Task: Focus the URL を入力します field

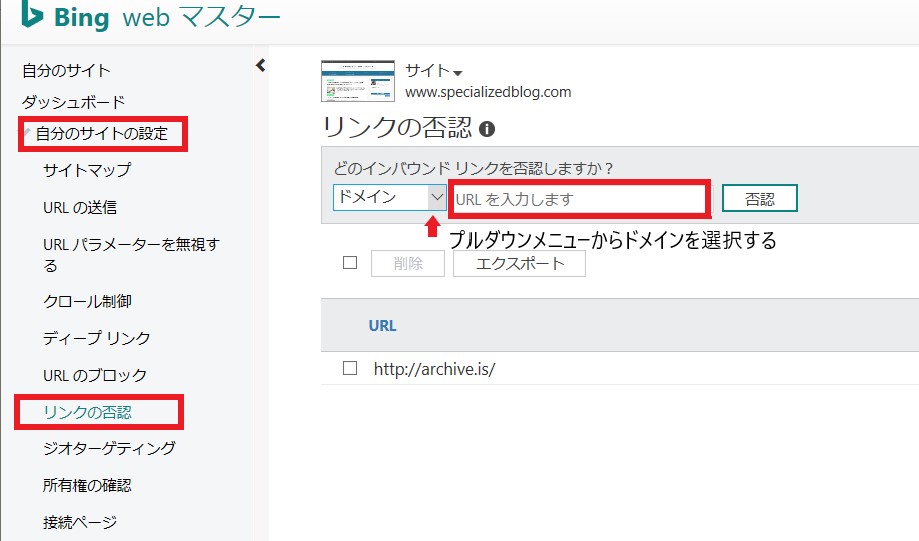Action: [579, 199]
